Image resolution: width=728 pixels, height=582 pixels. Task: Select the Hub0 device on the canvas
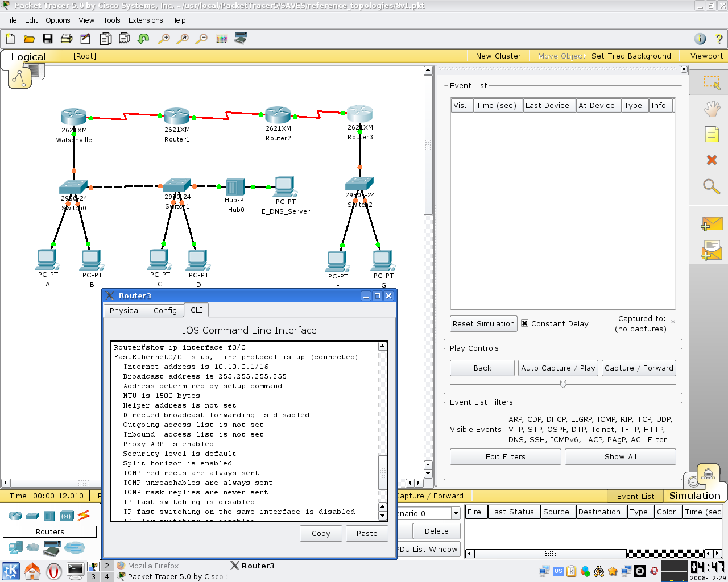(x=235, y=186)
